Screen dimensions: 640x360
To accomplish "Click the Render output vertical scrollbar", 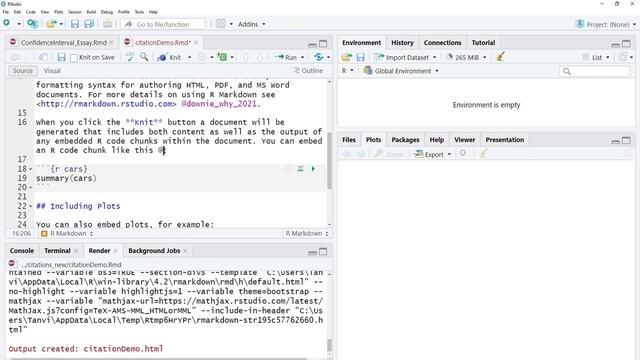I will pos(329,345).
